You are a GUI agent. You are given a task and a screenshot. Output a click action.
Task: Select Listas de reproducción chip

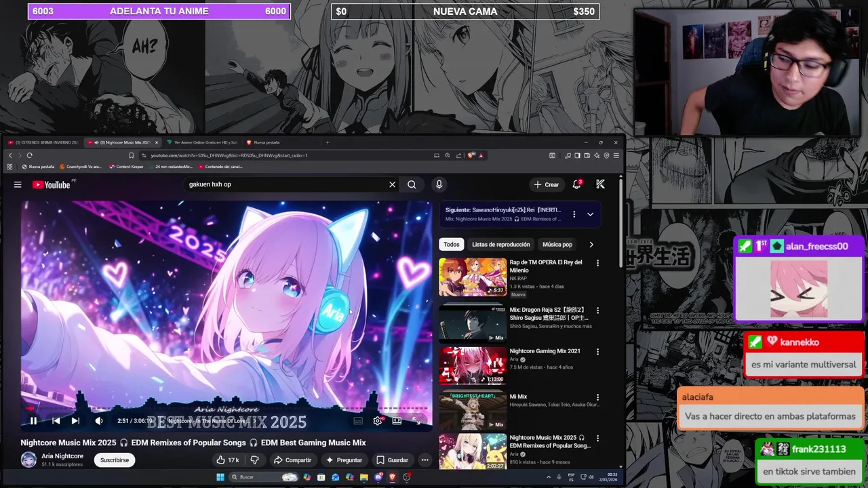(x=501, y=245)
